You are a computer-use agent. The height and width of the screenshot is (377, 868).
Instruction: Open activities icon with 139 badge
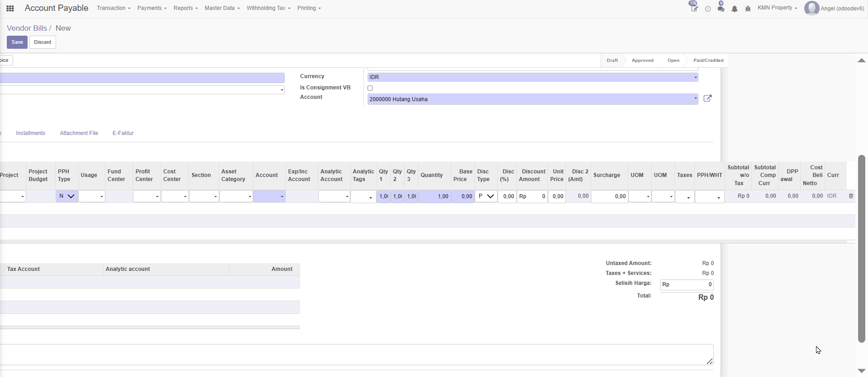694,8
